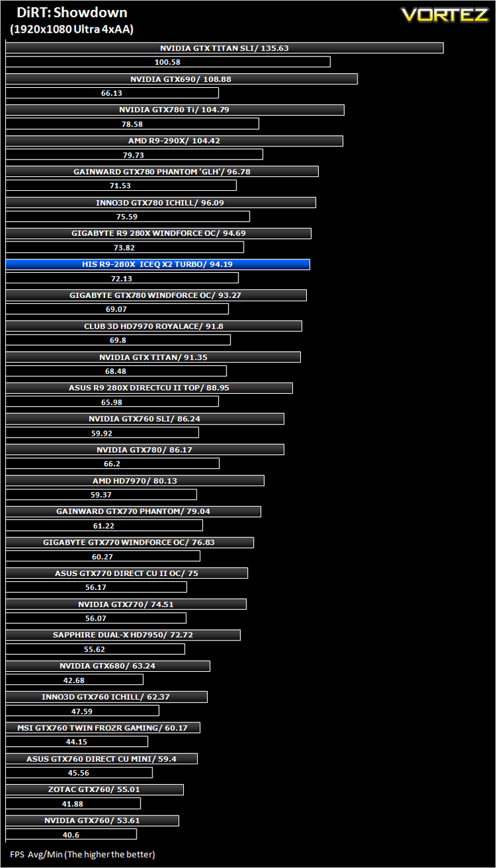Click the NVIDIA GTX TITAN SLI/ 135.63 bar
Viewport: 496px width, 868px height.
[224, 48]
